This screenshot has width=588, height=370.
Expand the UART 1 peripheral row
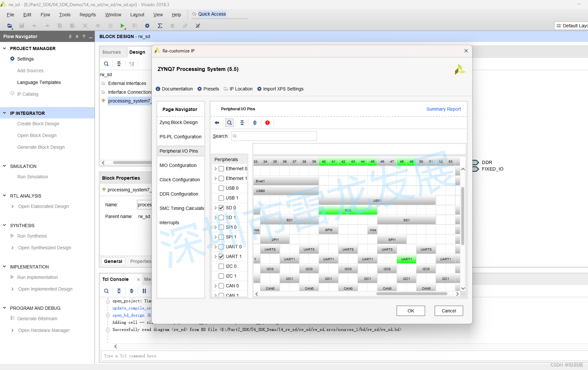point(216,256)
